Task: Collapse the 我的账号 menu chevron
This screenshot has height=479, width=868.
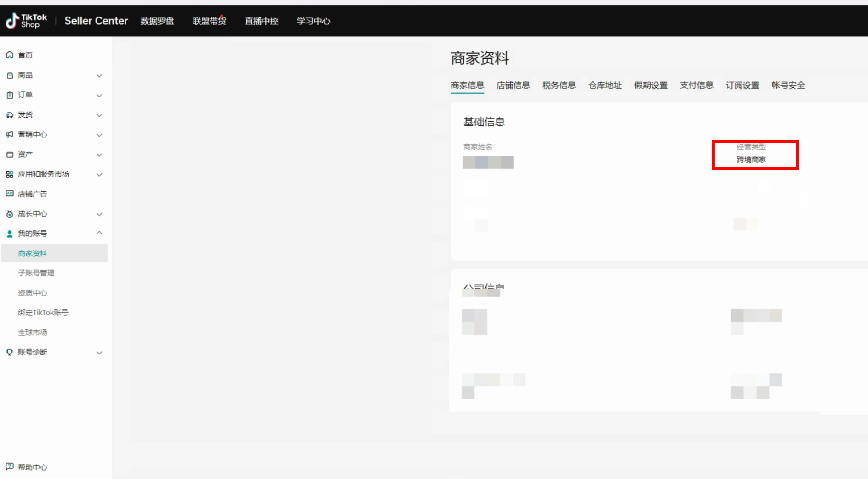Action: click(x=99, y=233)
